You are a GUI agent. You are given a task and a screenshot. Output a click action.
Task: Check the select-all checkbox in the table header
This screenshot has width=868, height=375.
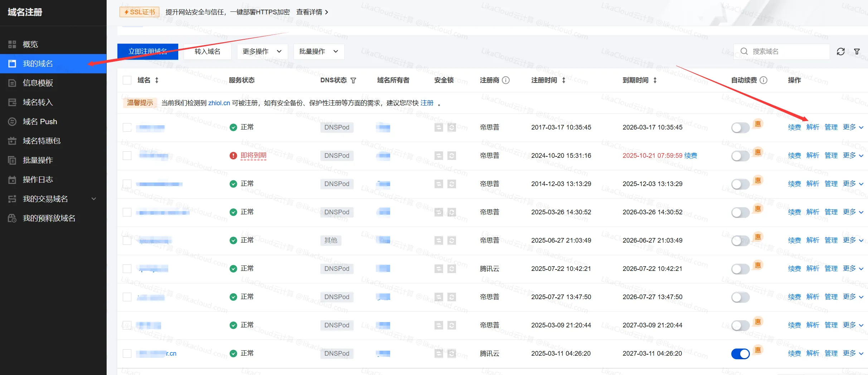pos(127,80)
